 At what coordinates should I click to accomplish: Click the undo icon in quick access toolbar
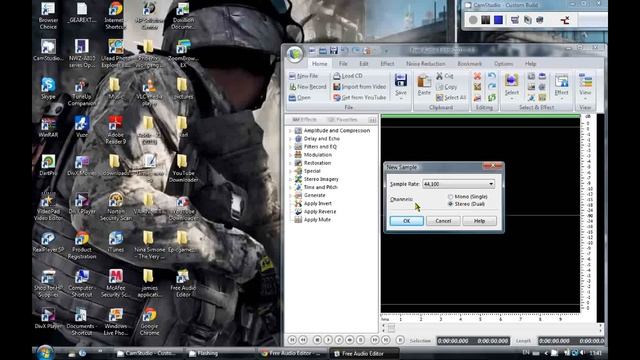click(x=344, y=51)
